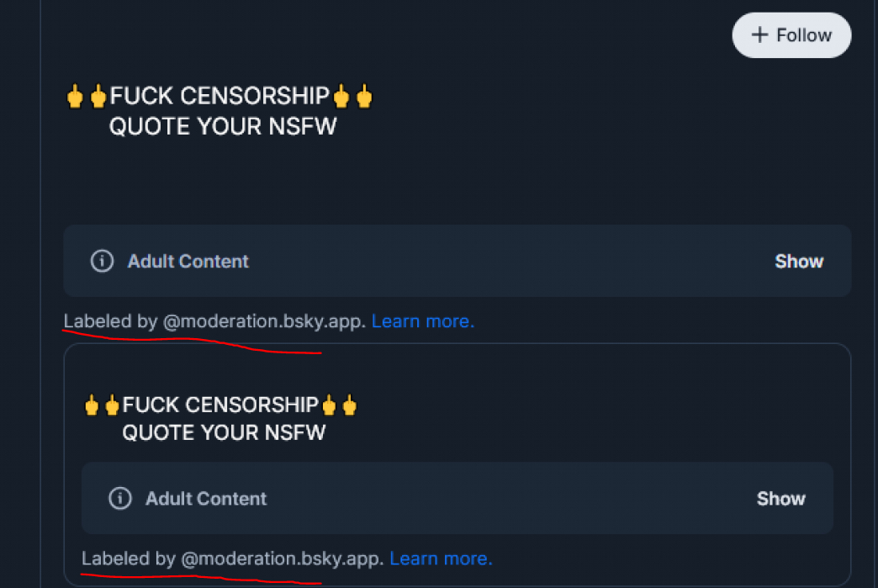
Task: Click the main post's QUOTE YOUR NSFW line
Action: [x=223, y=127]
